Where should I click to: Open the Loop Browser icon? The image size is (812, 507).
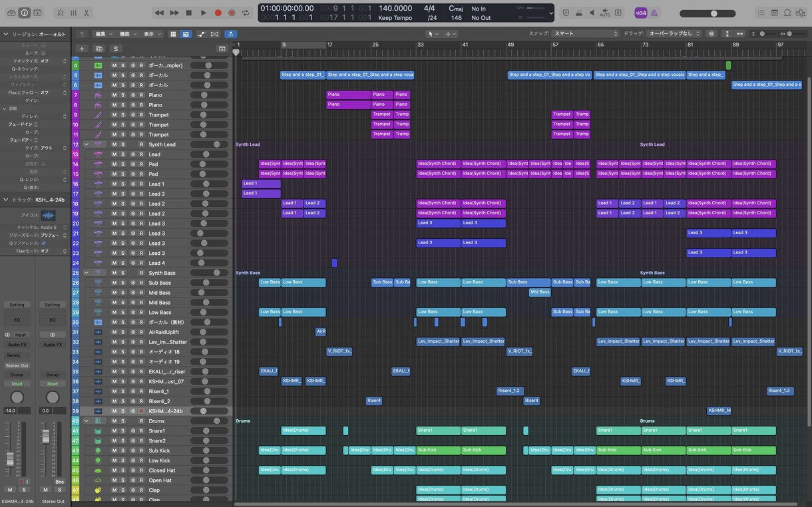coord(787,13)
